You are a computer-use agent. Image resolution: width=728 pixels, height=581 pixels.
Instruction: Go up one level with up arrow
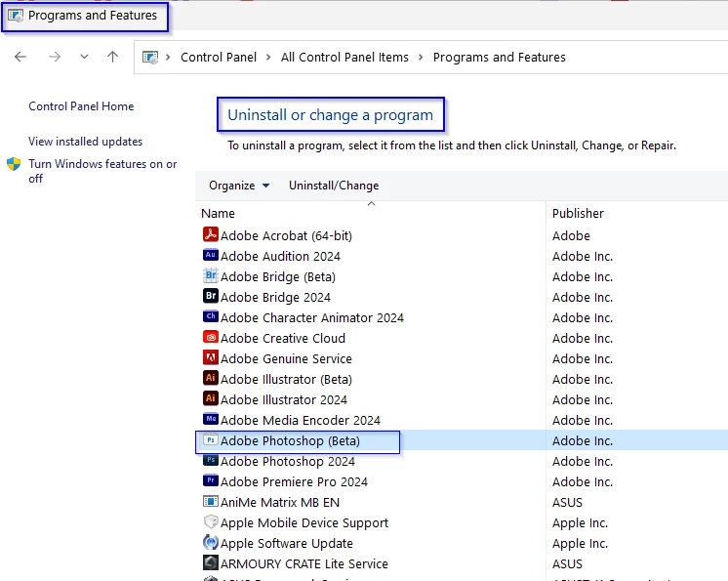[x=112, y=57]
